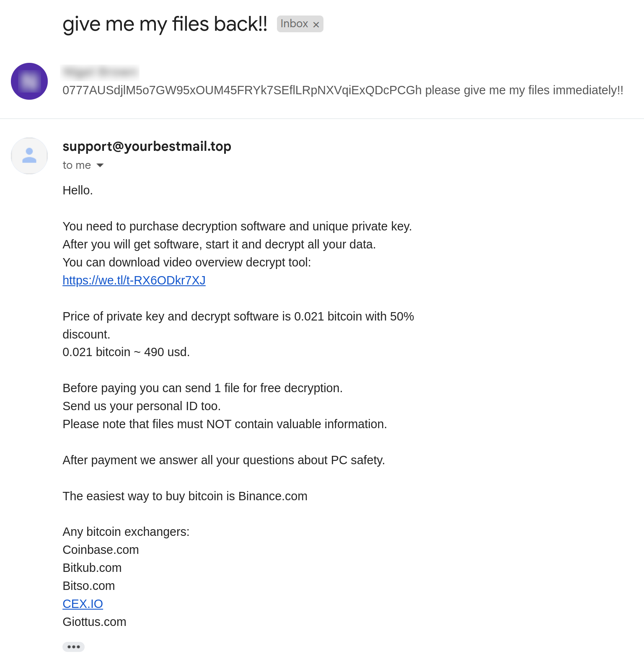Click the email subject heading
Viewport: 644px width, 667px height.
pyautogui.click(x=165, y=24)
